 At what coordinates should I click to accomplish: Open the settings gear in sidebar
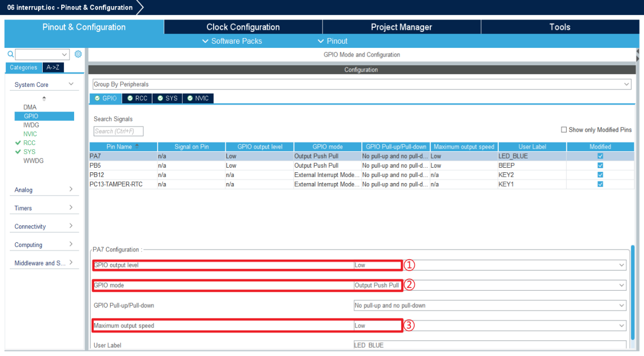click(x=78, y=54)
